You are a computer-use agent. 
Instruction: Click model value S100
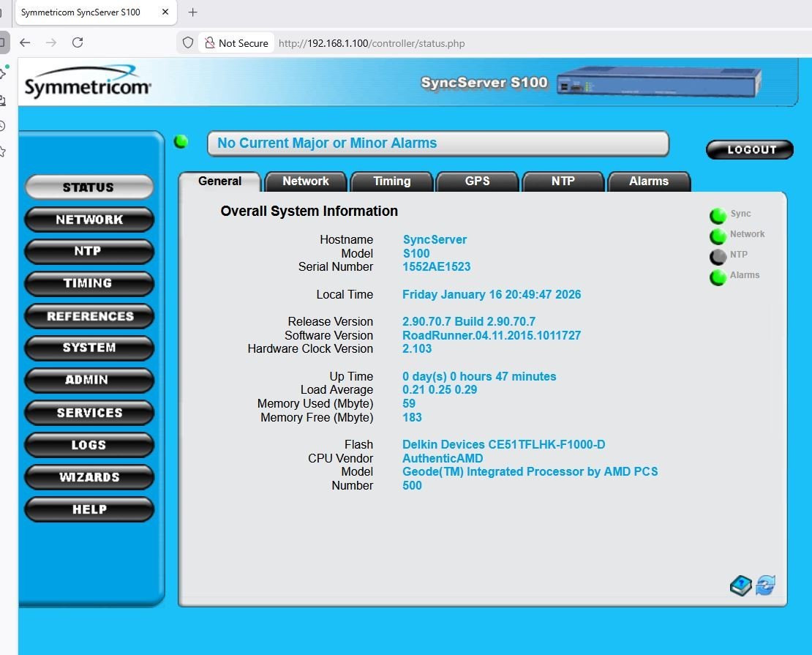pos(416,253)
